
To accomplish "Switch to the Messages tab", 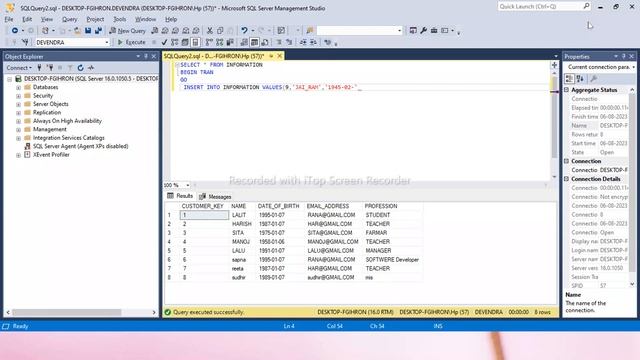I will [x=215, y=197].
